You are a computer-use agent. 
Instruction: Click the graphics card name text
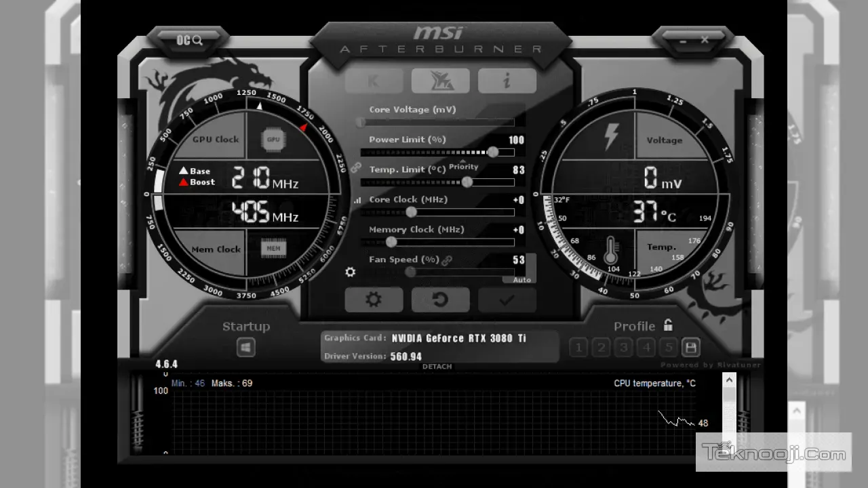click(x=458, y=338)
